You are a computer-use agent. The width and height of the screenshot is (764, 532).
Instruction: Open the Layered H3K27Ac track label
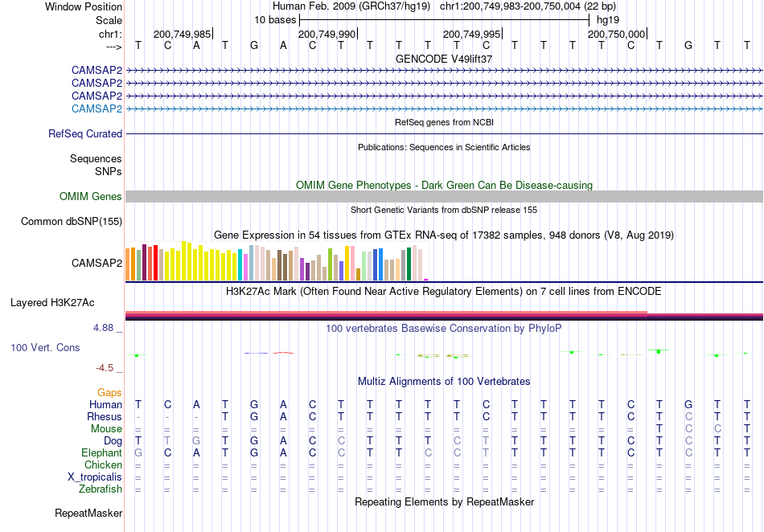pyautogui.click(x=52, y=303)
